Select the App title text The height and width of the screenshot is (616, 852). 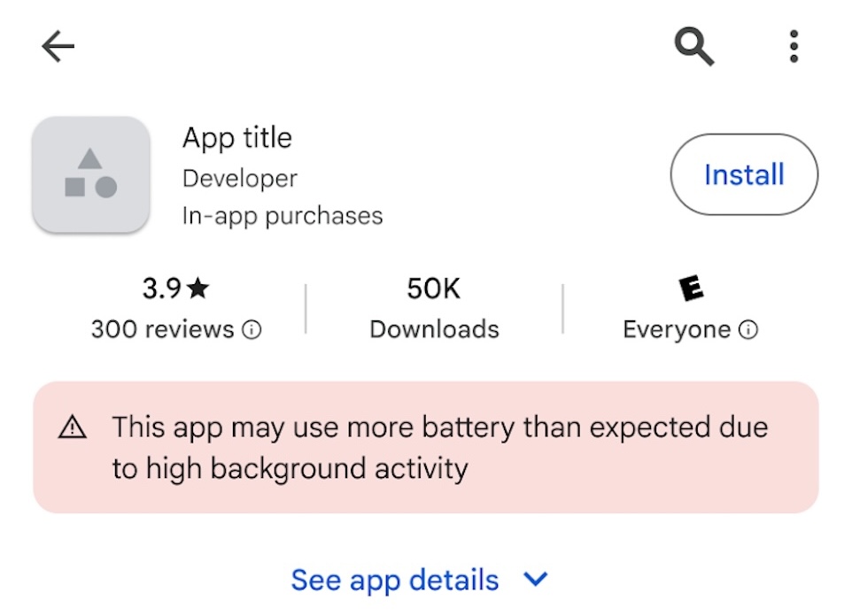point(236,137)
